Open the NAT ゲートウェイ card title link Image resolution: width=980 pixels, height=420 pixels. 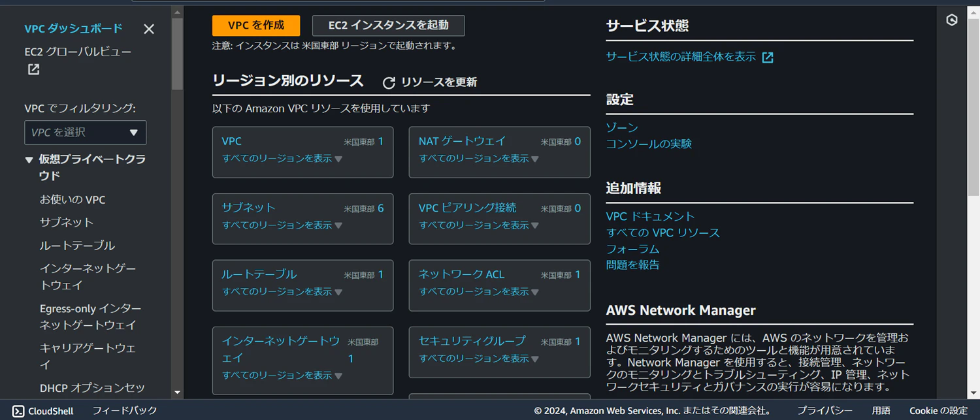pos(462,141)
